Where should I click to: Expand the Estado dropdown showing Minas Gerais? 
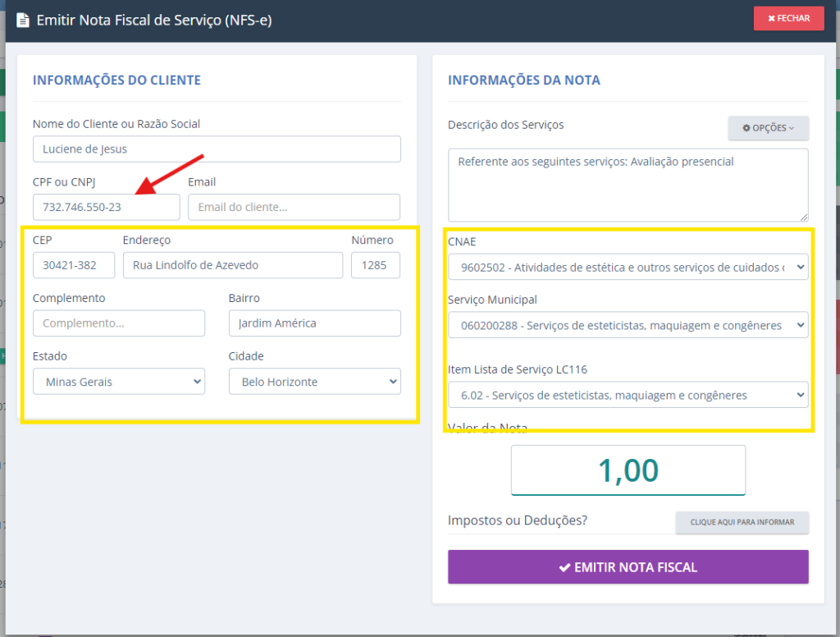(119, 381)
